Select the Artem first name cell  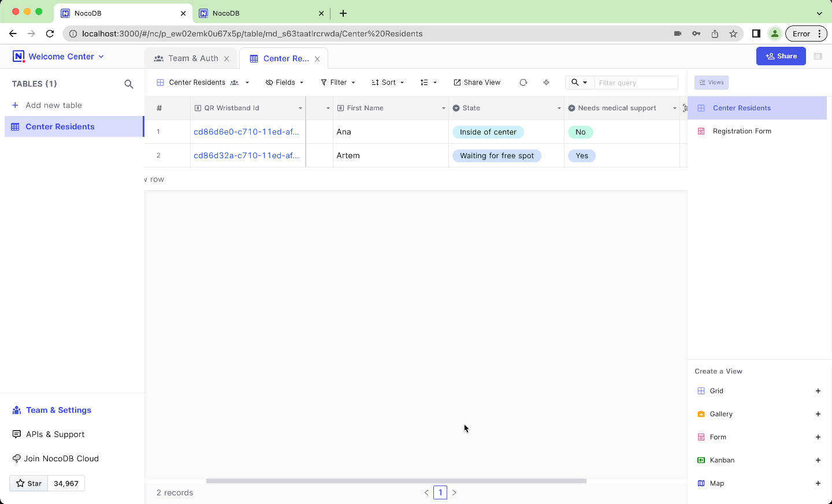point(391,155)
